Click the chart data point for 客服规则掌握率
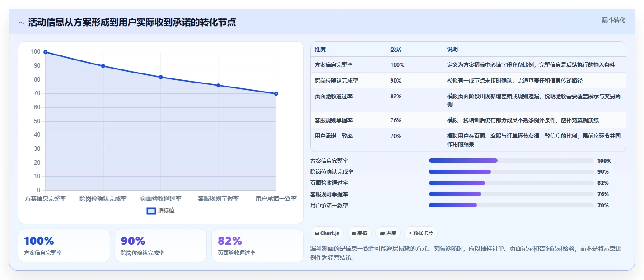 (x=219, y=85)
